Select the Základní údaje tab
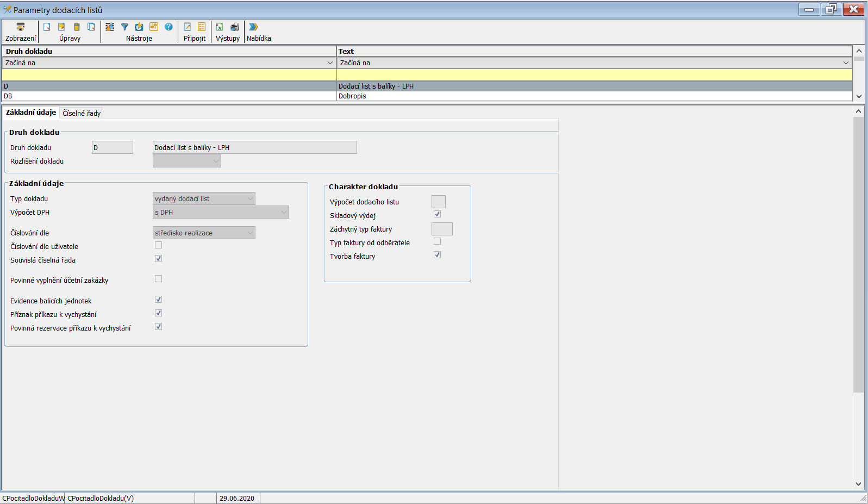Screen dimensions: 868x504 pos(31,113)
